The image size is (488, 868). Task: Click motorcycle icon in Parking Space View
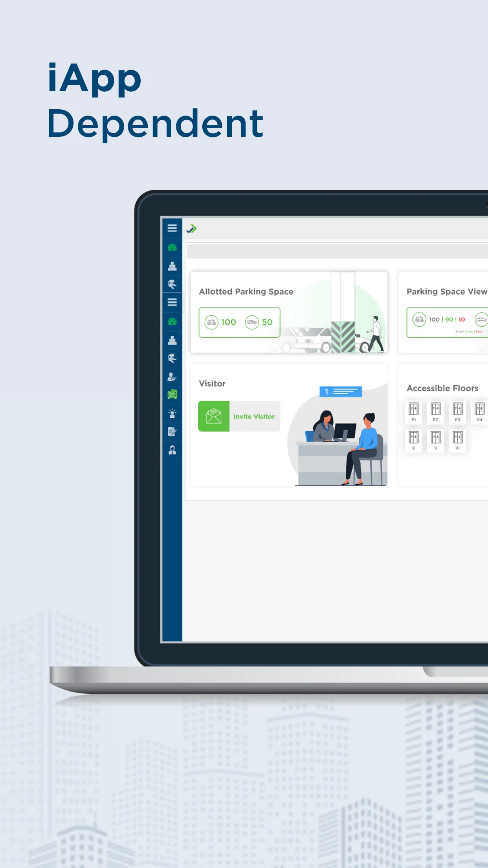[419, 319]
